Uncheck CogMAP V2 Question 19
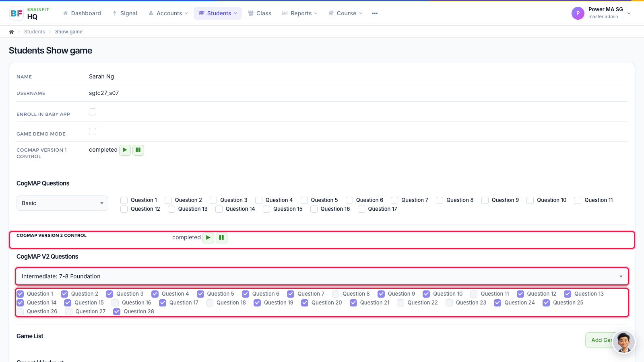The height and width of the screenshot is (362, 644). tap(257, 303)
